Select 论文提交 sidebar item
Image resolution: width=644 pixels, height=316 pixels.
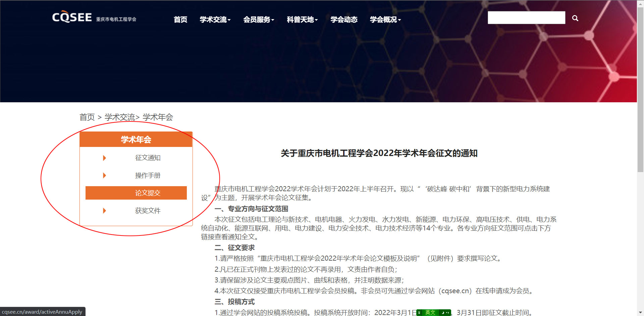136,193
